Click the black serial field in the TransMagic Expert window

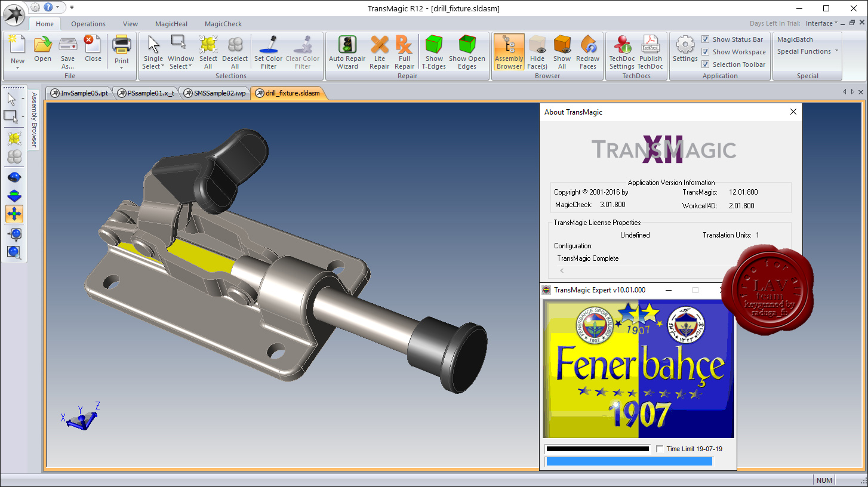pyautogui.click(x=597, y=449)
